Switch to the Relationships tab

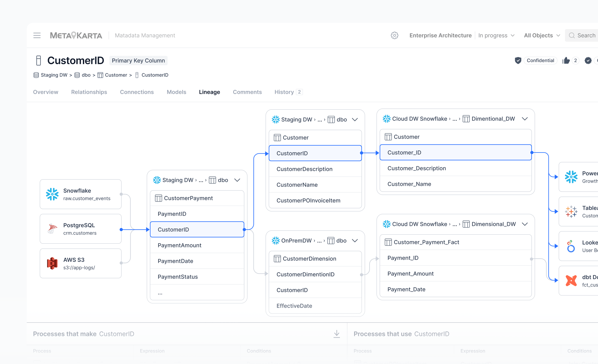[x=89, y=92]
